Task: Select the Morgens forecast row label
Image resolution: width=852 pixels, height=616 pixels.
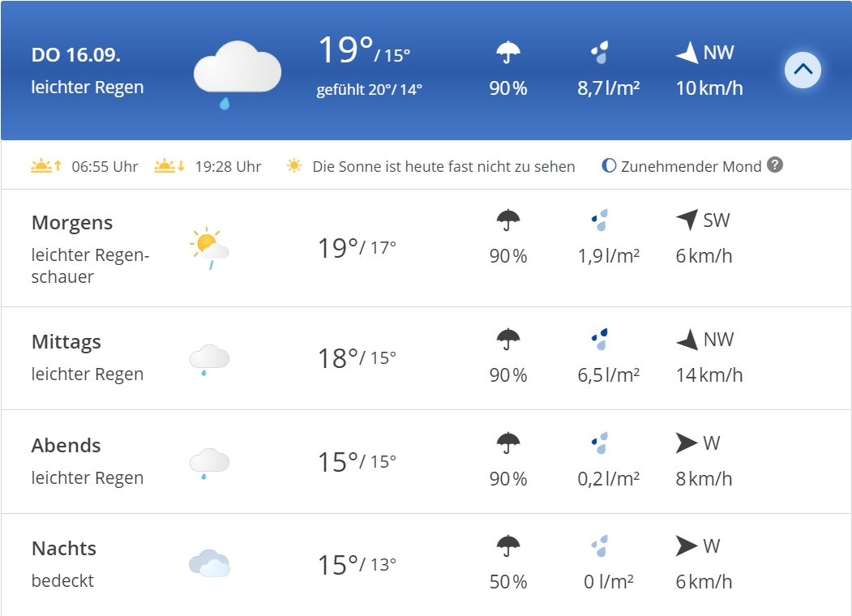Action: tap(72, 223)
